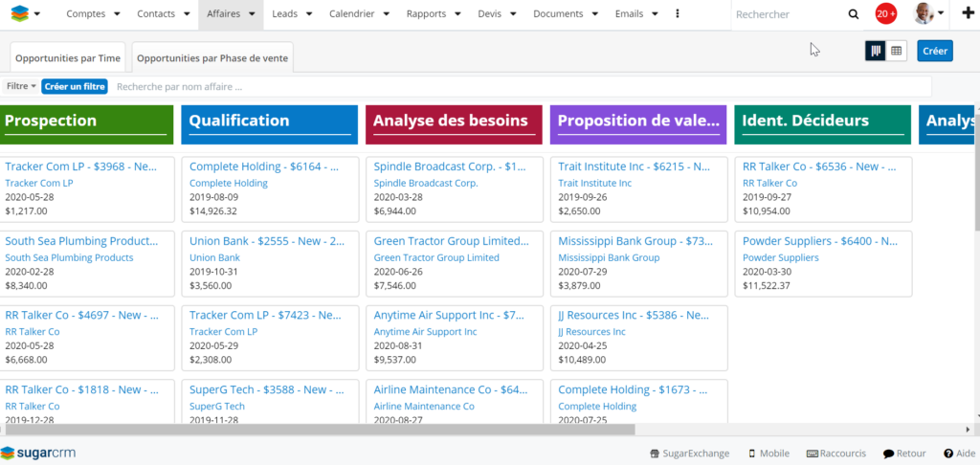Select the Affaires module tab
The width and height of the screenshot is (980, 465).
click(x=223, y=13)
